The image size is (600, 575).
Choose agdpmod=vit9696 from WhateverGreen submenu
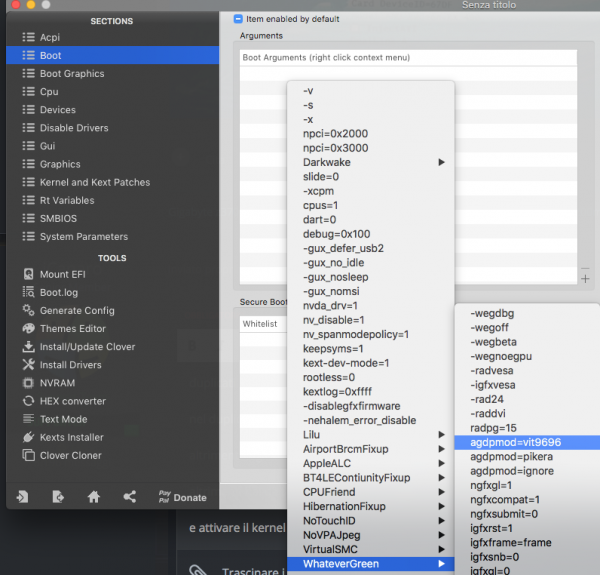(527, 442)
